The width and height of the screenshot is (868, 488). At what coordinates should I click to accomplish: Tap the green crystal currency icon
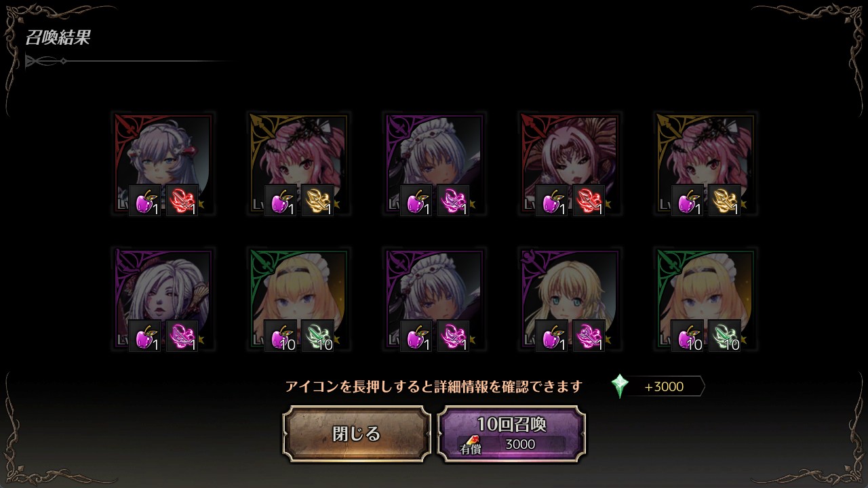[620, 386]
